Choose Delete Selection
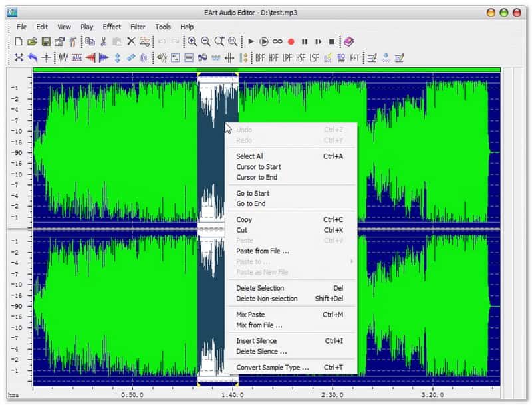Screen dimensions: 532x405 (291, 288)
